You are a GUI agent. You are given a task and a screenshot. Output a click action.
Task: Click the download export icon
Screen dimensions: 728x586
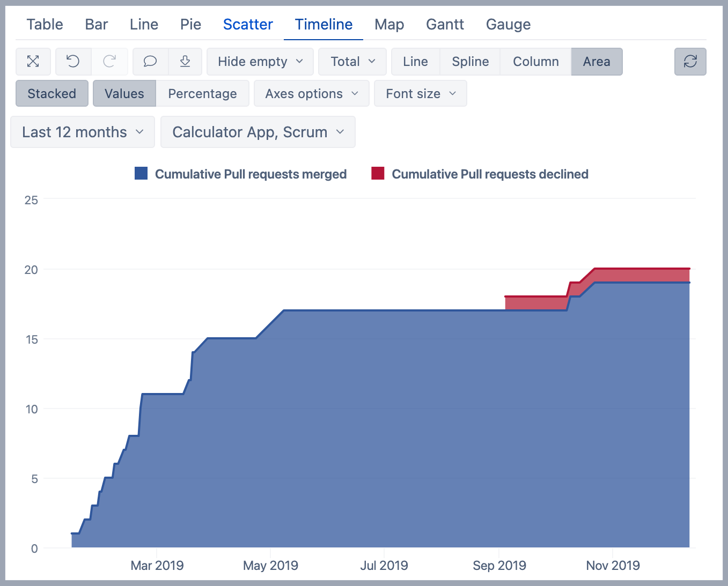pyautogui.click(x=185, y=62)
